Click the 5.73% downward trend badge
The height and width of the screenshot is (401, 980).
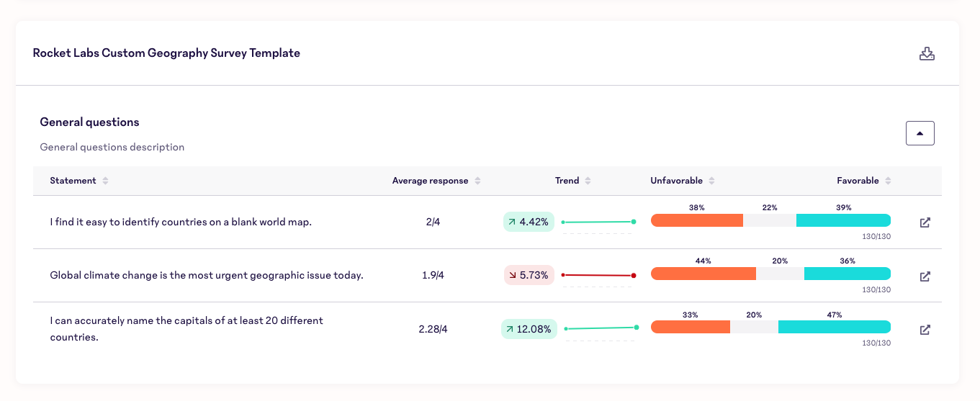[x=529, y=276]
